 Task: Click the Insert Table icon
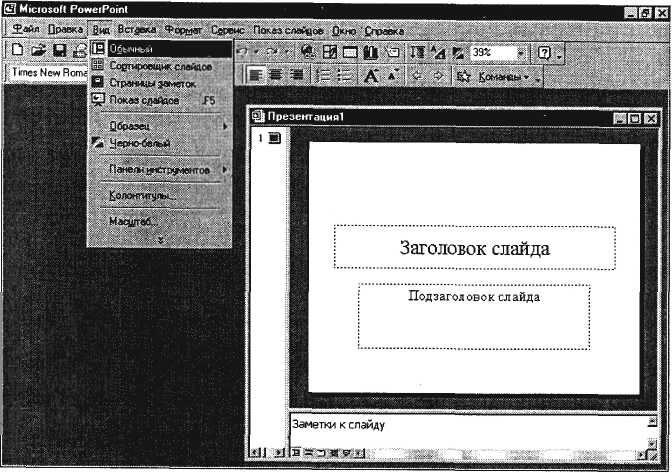(x=350, y=53)
